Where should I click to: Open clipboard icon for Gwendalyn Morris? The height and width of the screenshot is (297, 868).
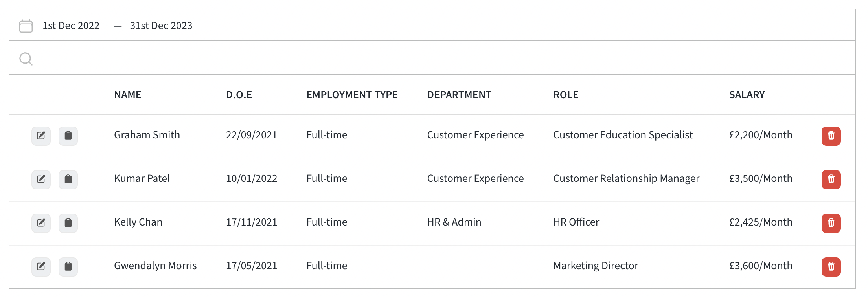coord(68,267)
